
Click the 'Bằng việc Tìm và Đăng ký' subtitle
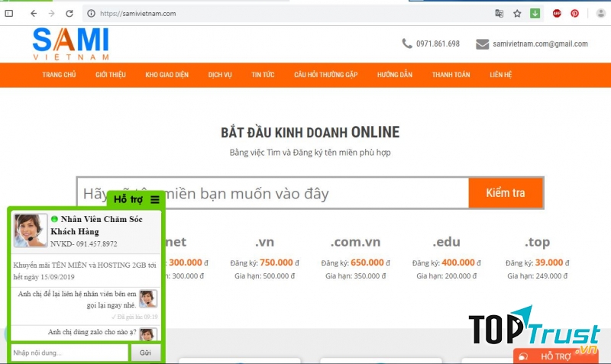310,153
